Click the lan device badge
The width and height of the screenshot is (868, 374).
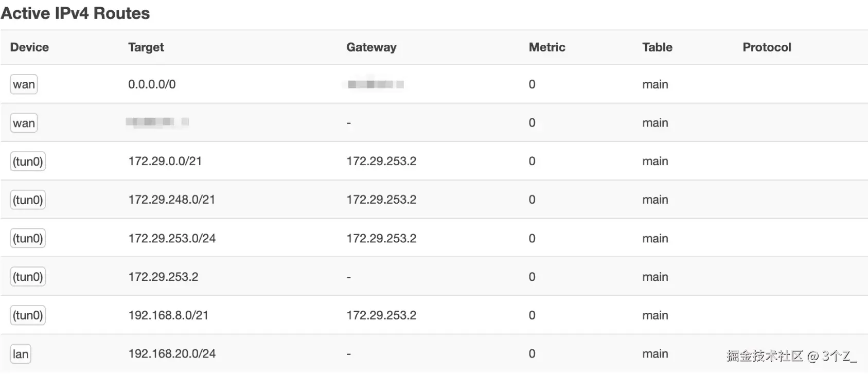point(21,354)
